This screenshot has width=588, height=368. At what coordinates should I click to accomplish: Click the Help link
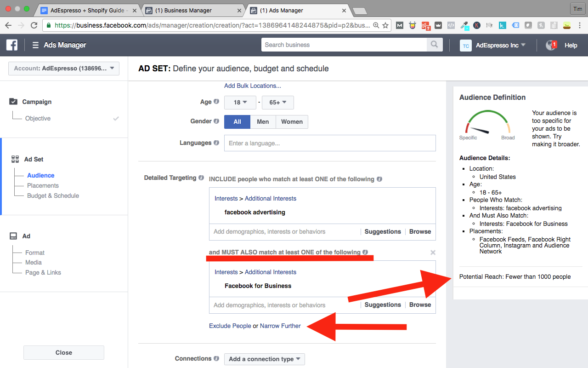tap(571, 45)
